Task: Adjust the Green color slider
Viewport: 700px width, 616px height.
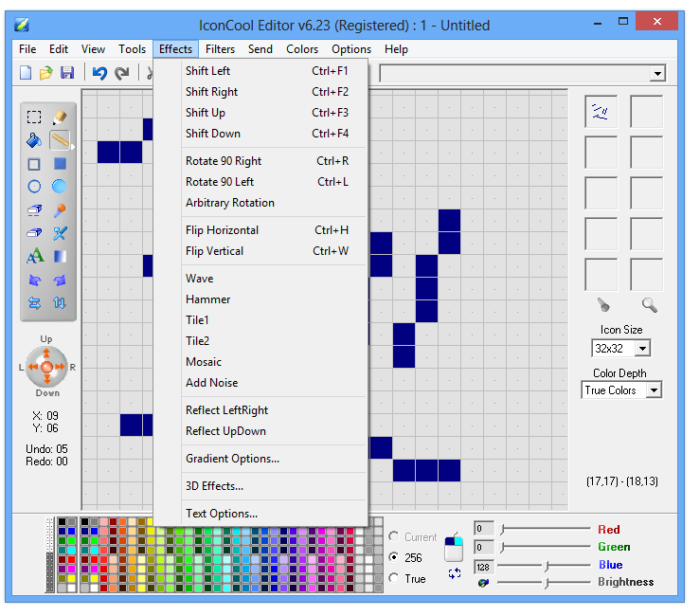Action: [x=545, y=547]
